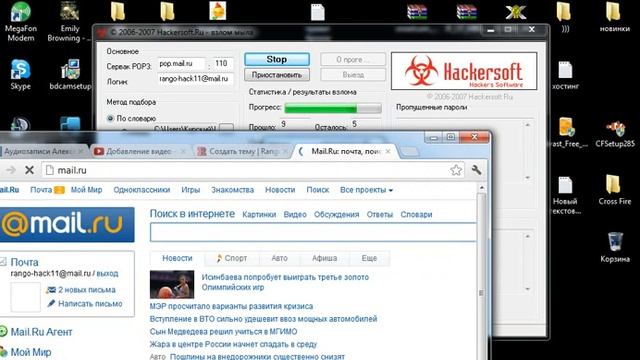Screen dimensions: 640x360
Task: Open the новинки folder on desktop
Action: tap(614, 17)
